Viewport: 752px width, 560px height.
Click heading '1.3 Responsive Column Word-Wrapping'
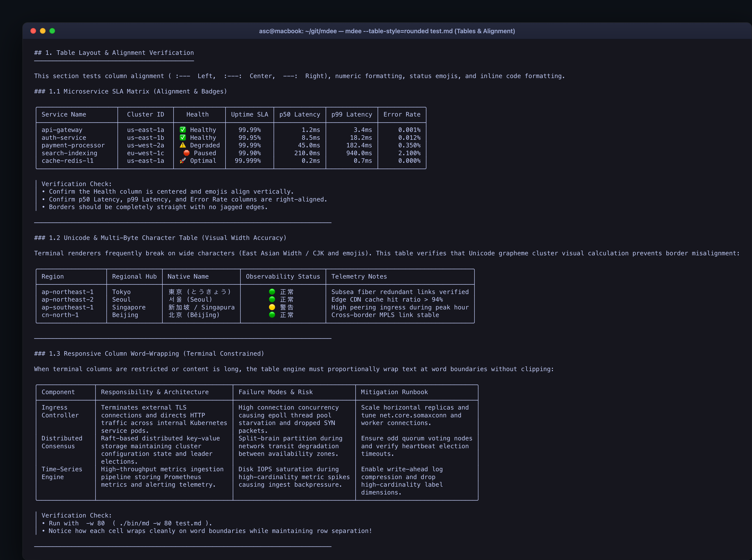click(149, 354)
